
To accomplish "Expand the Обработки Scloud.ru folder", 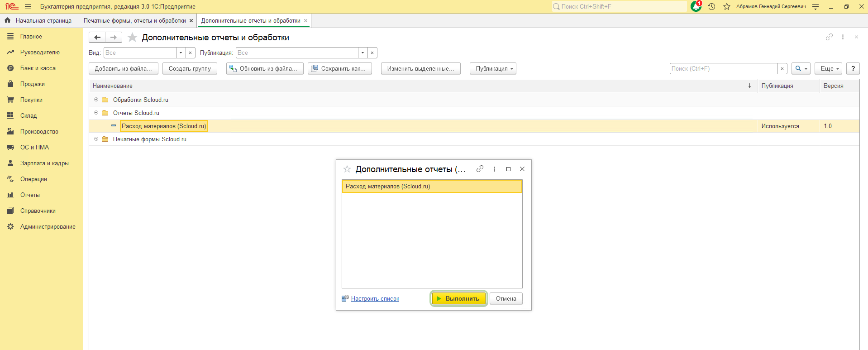I will pyautogui.click(x=96, y=100).
